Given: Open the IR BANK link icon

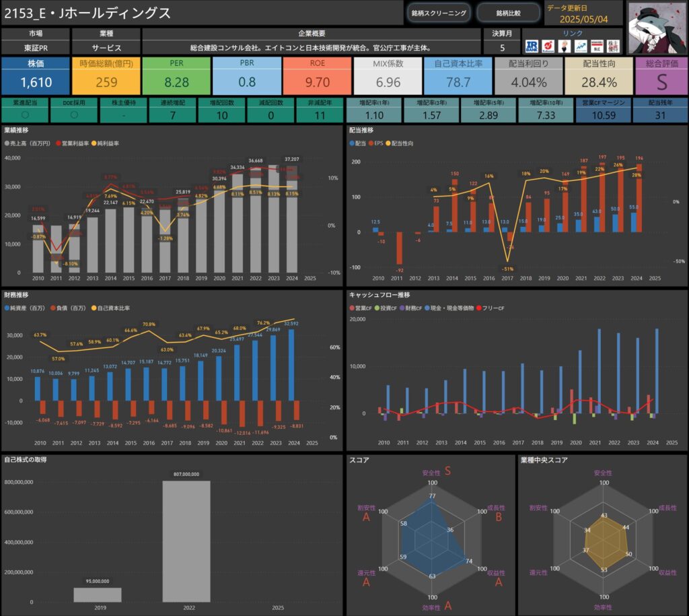Looking at the screenshot, I should 532,46.
